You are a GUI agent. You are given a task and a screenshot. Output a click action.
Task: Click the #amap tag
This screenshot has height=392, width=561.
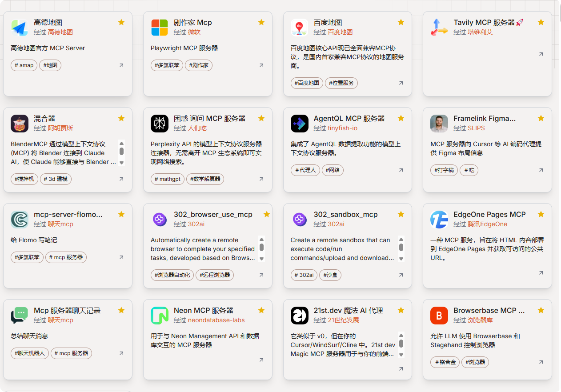[24, 65]
